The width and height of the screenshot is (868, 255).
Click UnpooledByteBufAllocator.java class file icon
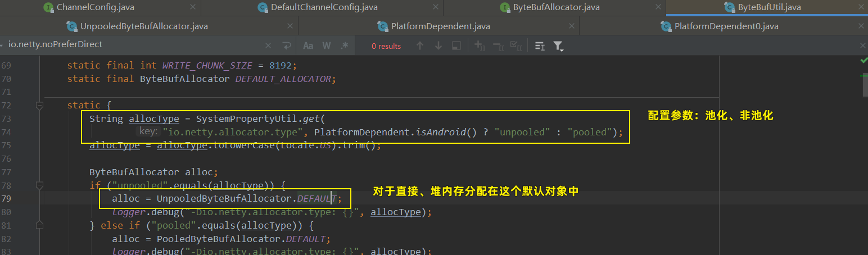pos(72,26)
